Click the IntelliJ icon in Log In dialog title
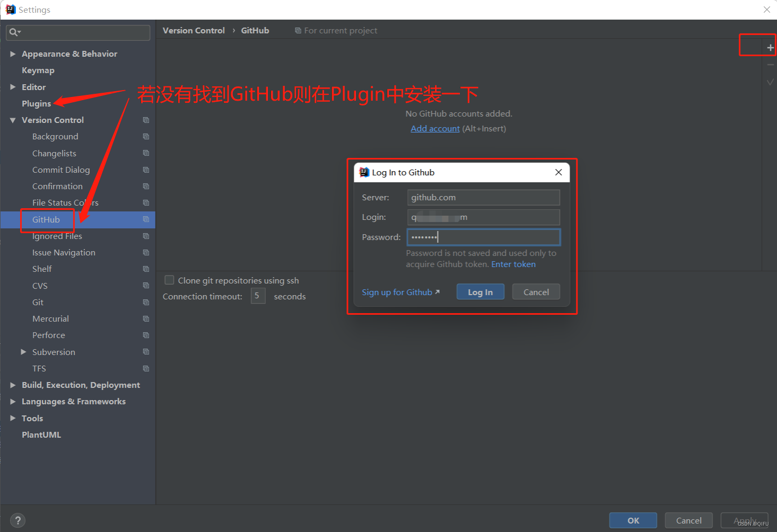 pos(364,172)
